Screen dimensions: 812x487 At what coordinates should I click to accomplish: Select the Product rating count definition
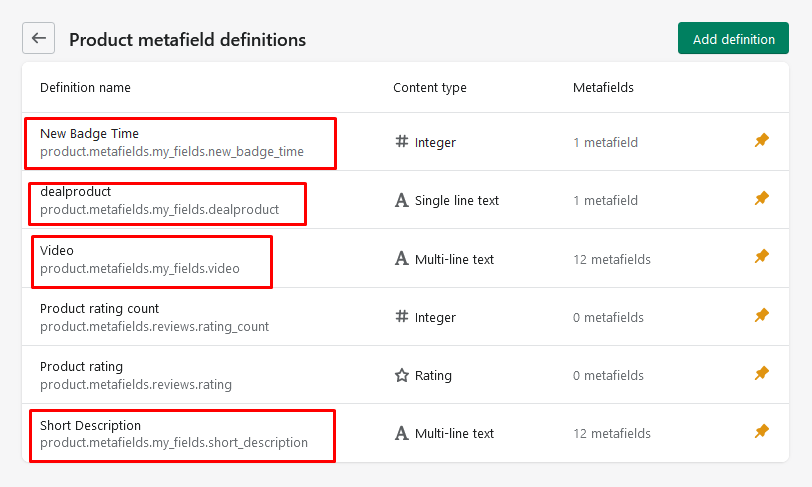100,309
